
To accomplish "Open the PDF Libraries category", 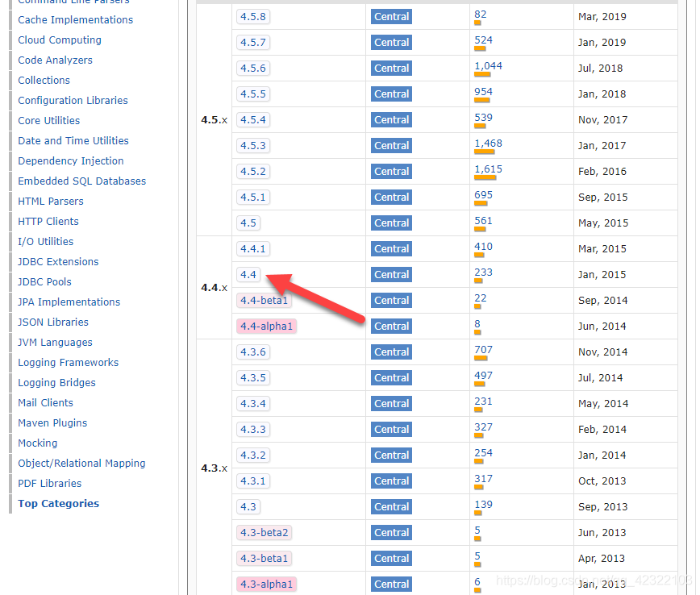I will tap(49, 484).
